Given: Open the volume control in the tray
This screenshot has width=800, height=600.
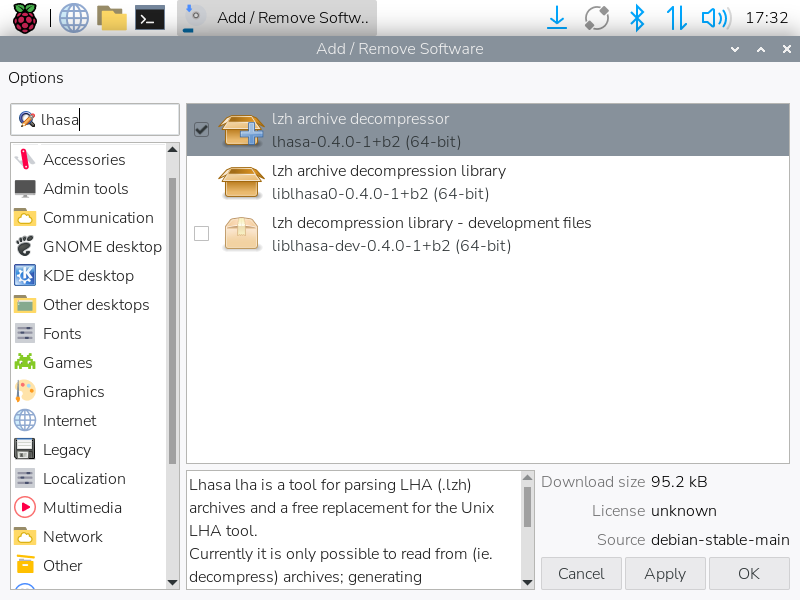Looking at the screenshot, I should pos(714,17).
